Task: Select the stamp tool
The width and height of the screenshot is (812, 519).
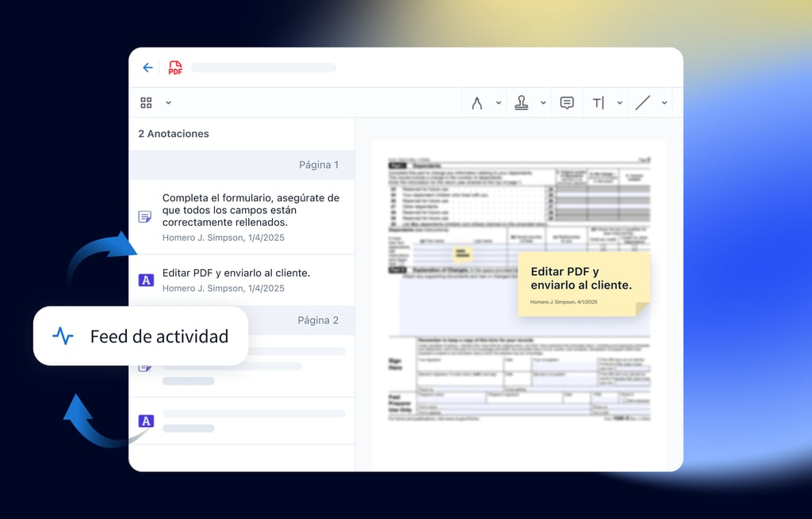Action: point(521,103)
